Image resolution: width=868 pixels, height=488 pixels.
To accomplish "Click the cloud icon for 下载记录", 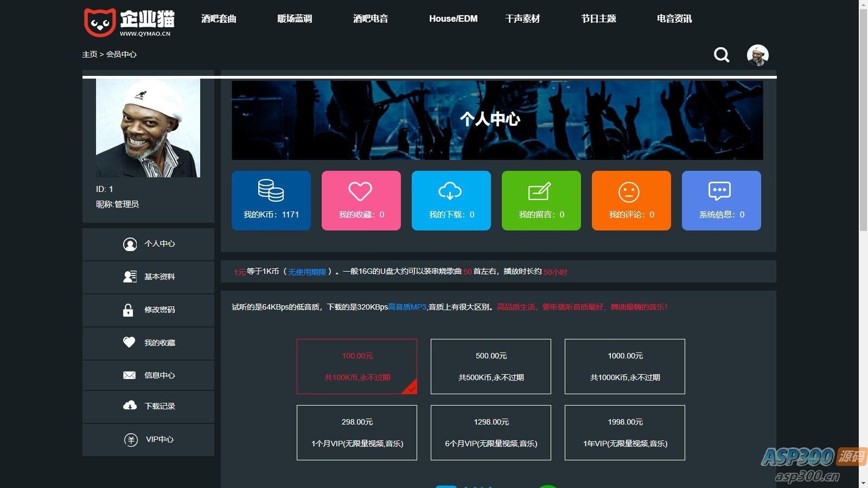I will pos(129,406).
